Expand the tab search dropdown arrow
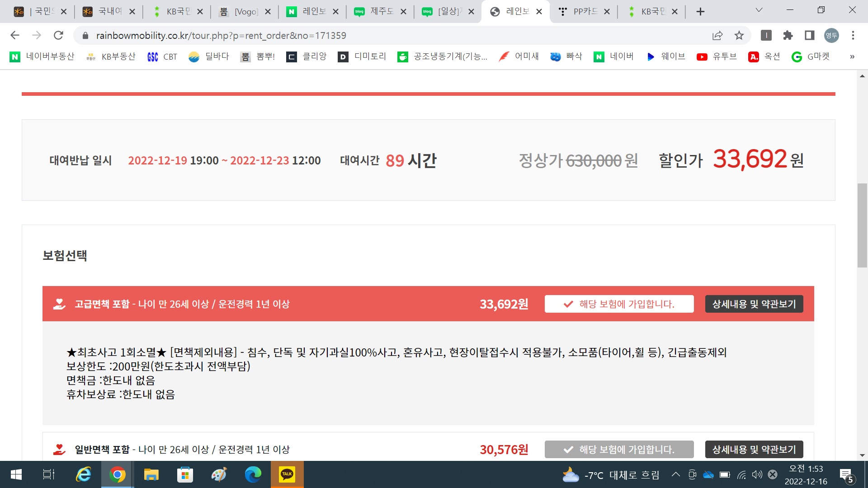The image size is (868, 488). (x=759, y=10)
